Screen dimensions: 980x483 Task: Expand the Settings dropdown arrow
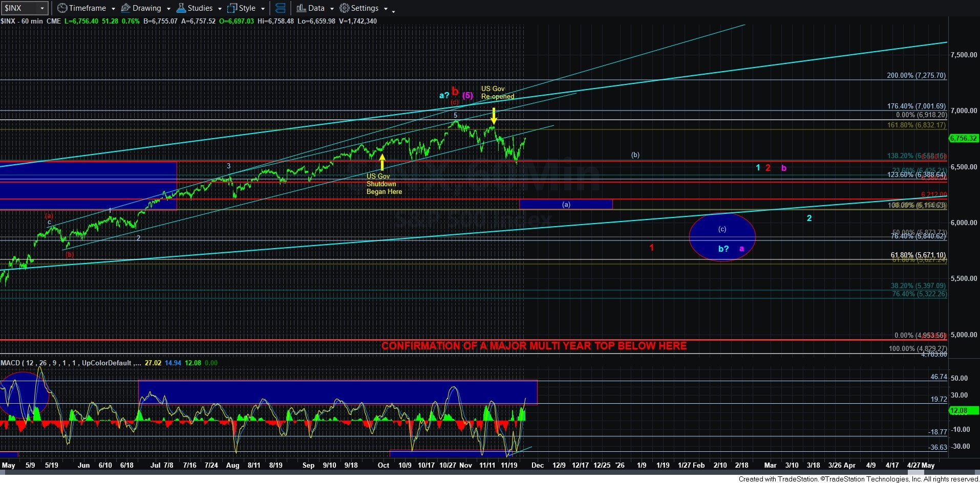386,9
